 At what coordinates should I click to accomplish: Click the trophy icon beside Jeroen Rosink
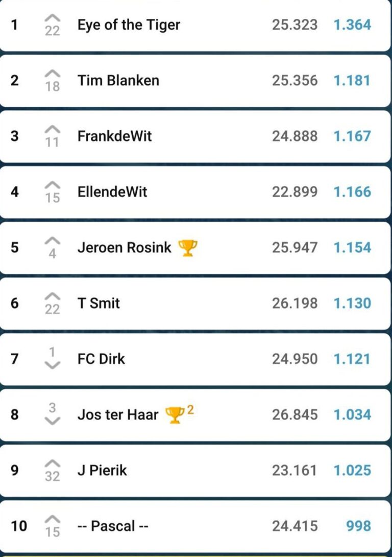pos(188,248)
